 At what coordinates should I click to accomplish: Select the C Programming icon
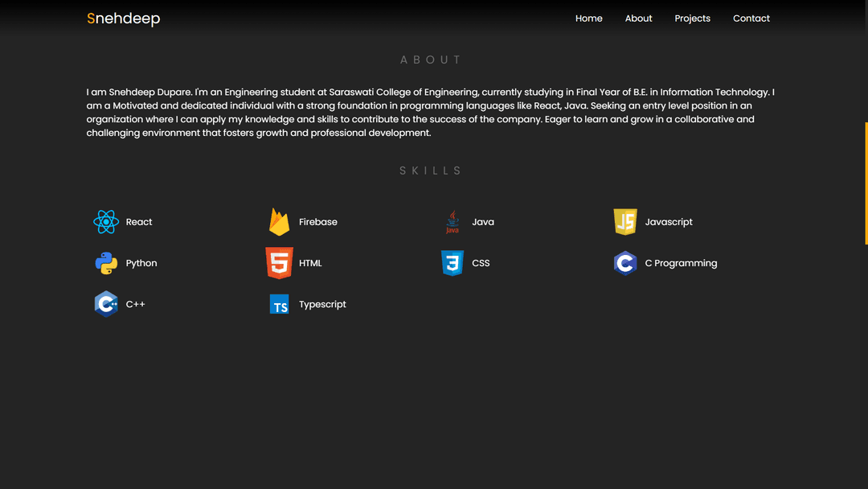point(625,263)
